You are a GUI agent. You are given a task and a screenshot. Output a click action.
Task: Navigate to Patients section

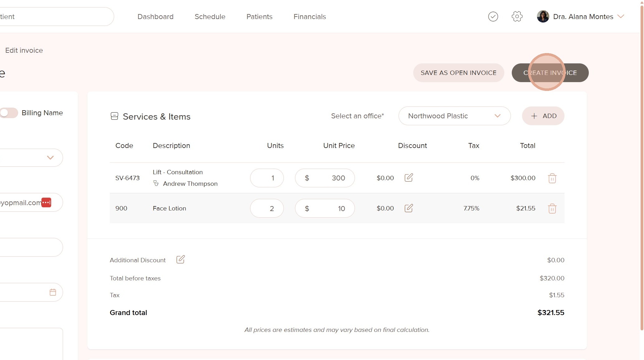(x=259, y=17)
